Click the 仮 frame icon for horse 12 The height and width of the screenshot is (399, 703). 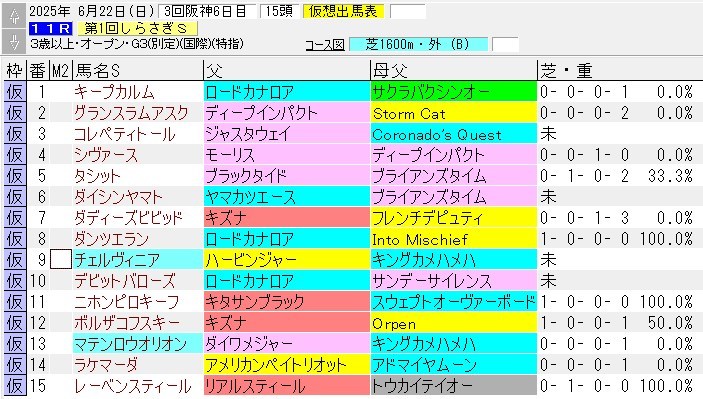click(14, 322)
